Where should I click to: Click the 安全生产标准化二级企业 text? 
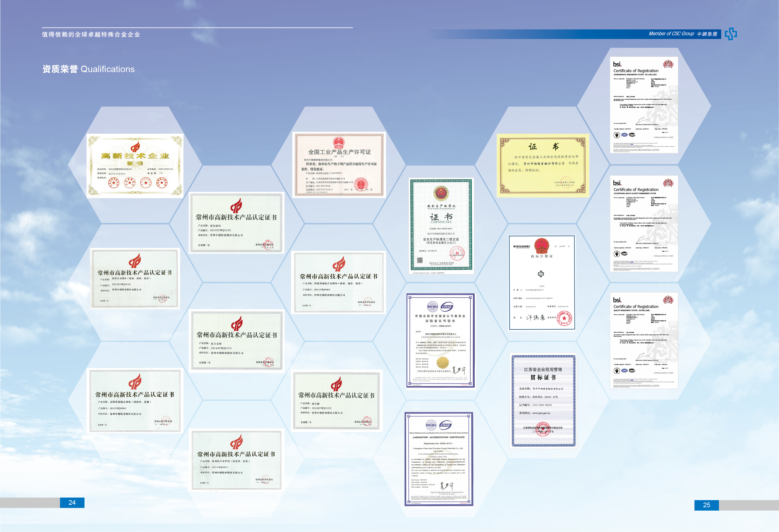[441, 239]
